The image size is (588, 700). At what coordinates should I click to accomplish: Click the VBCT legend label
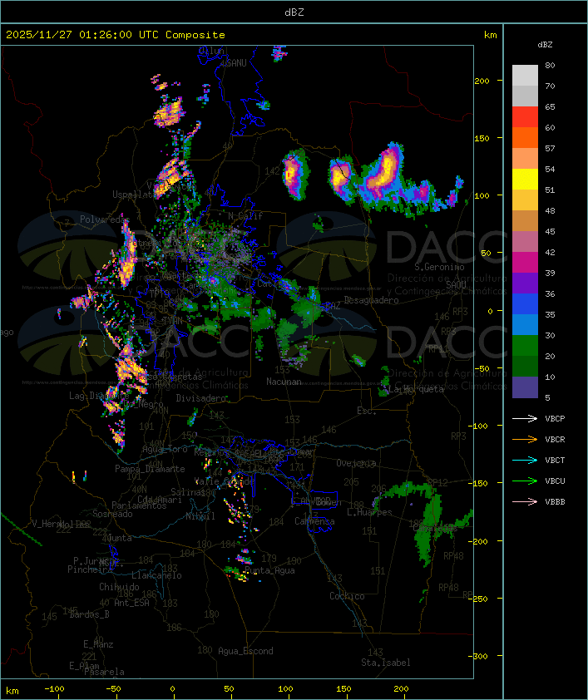tap(555, 461)
